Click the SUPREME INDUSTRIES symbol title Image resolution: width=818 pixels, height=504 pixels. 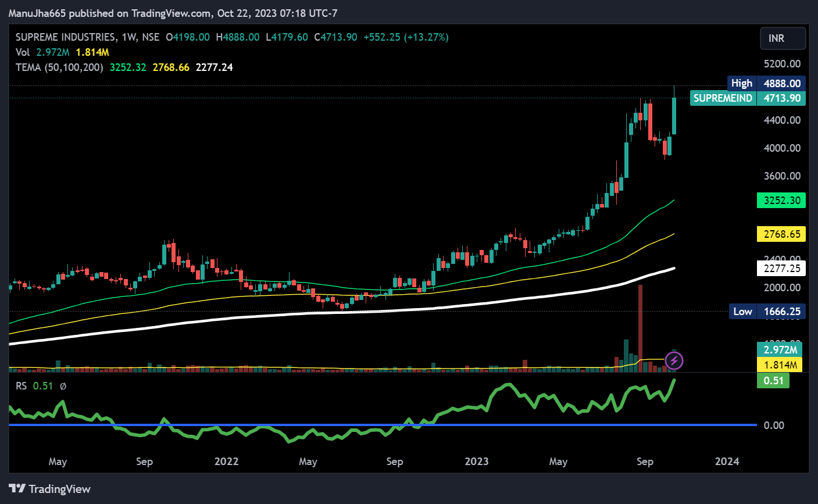66,37
